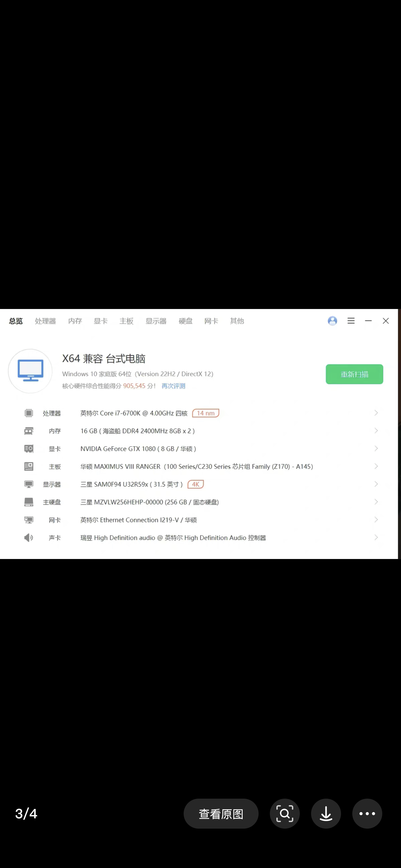The height and width of the screenshot is (868, 401).
Task: Click the user account avatar icon
Action: point(332,321)
